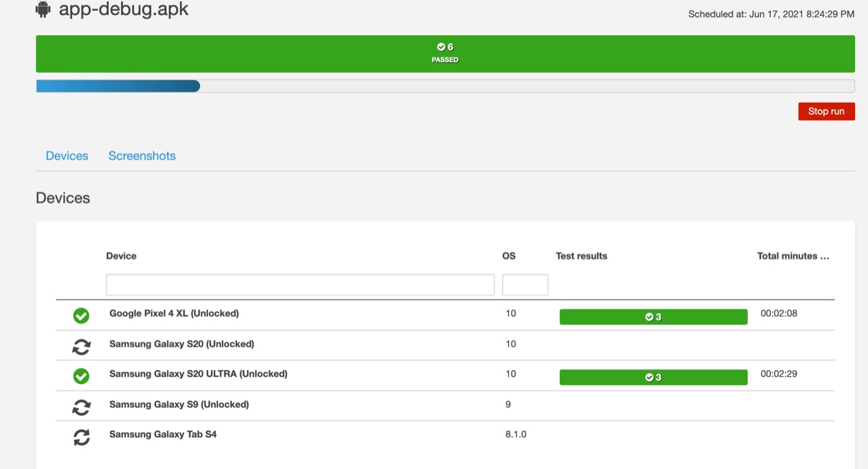Click the Pixel 4 XL green results bar

point(654,317)
